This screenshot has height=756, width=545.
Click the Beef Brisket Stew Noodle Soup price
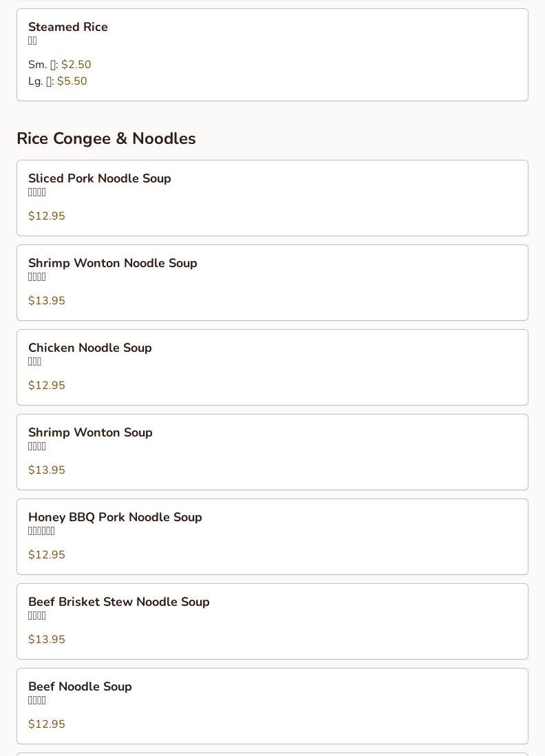47,640
